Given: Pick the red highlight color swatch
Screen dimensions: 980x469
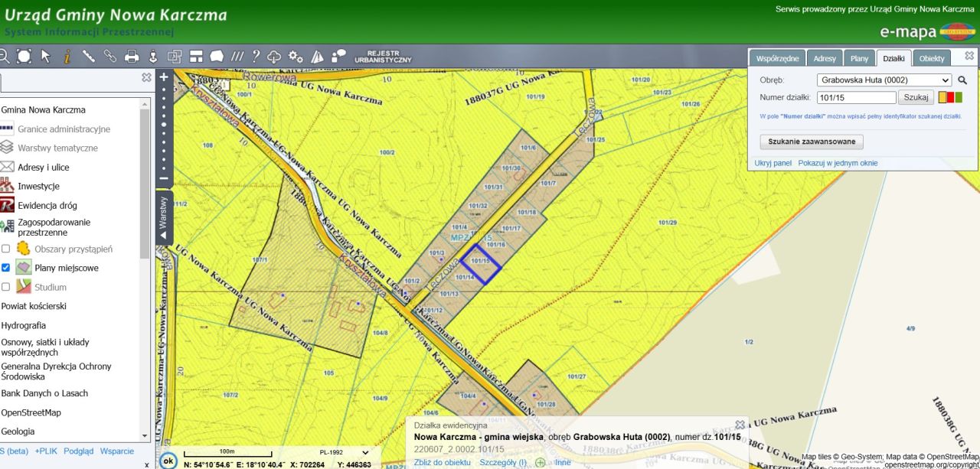Looking at the screenshot, I should pyautogui.click(x=951, y=97).
